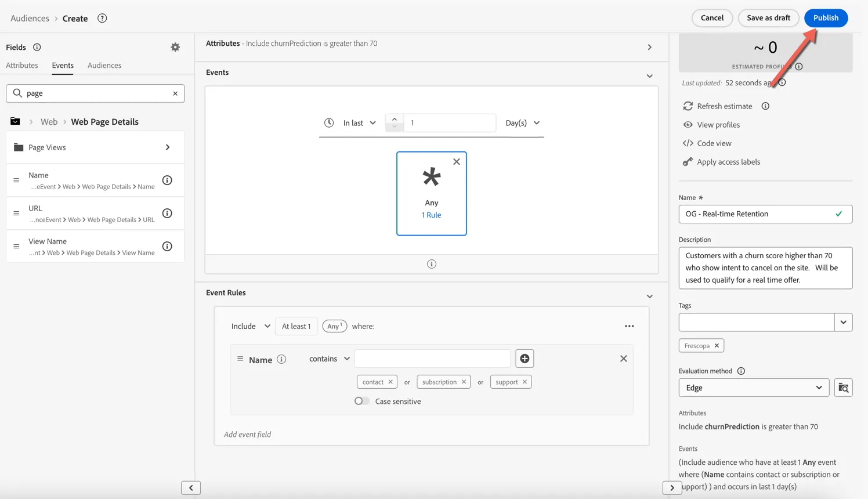Expand the Attributes section chevron

pos(650,47)
